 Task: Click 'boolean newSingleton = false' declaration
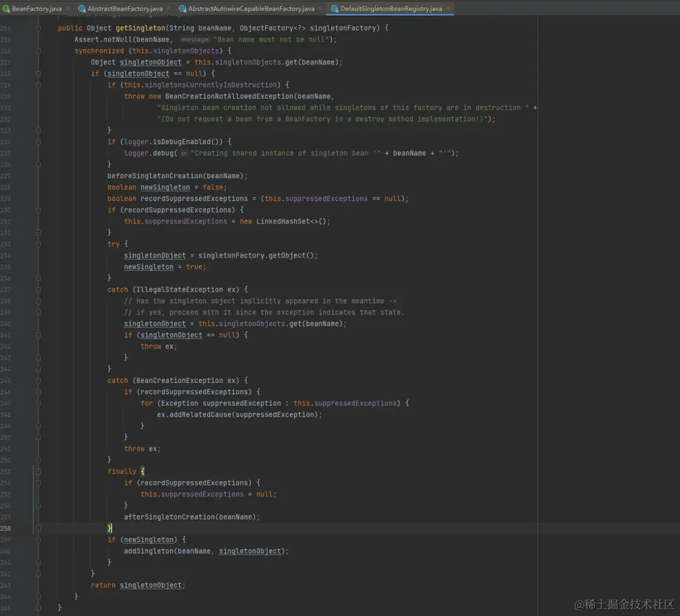pyautogui.click(x=167, y=187)
